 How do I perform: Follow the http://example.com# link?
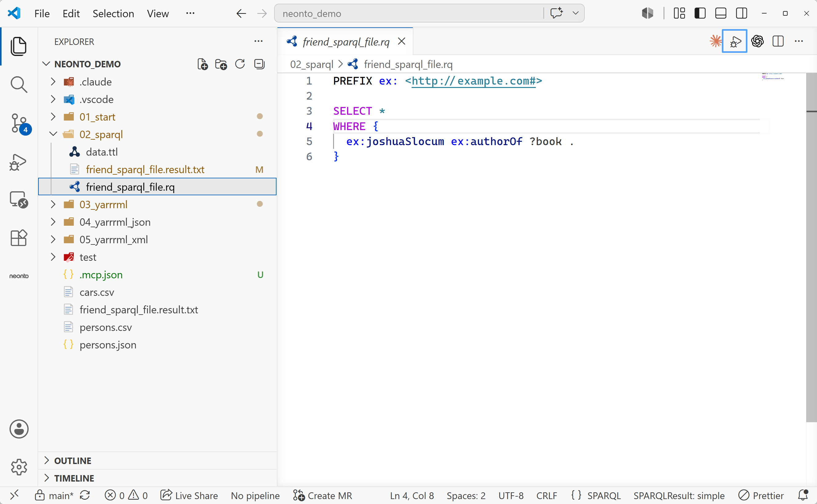pyautogui.click(x=474, y=81)
